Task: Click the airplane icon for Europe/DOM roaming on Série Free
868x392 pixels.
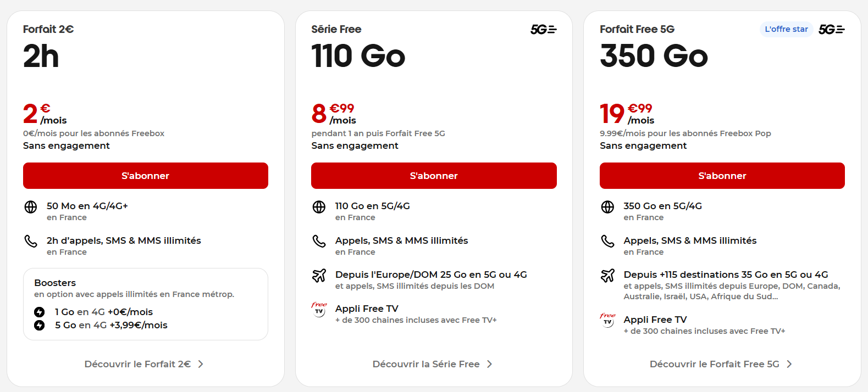Action: point(319,276)
